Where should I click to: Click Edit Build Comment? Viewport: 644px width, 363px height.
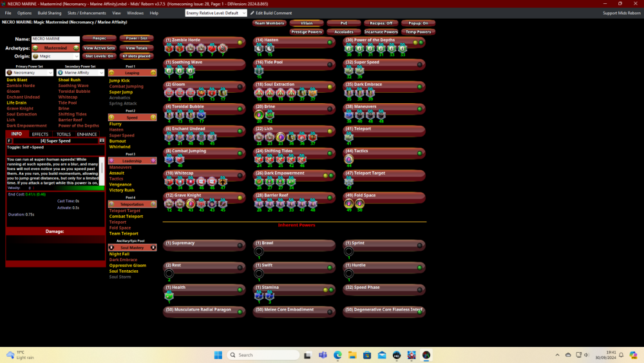271,13
